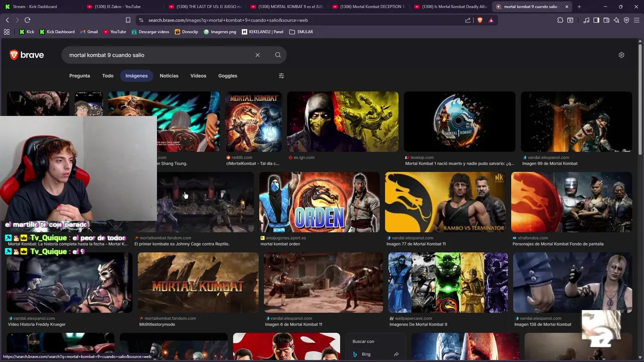644x362 pixels.
Task: Submit search with the magnifier icon
Action: pyautogui.click(x=278, y=55)
